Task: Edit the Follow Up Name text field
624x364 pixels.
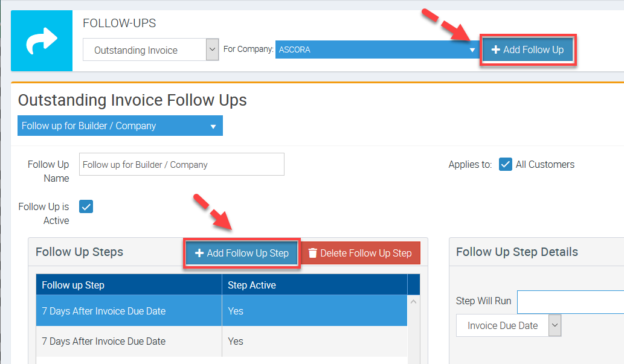Action: [x=181, y=164]
